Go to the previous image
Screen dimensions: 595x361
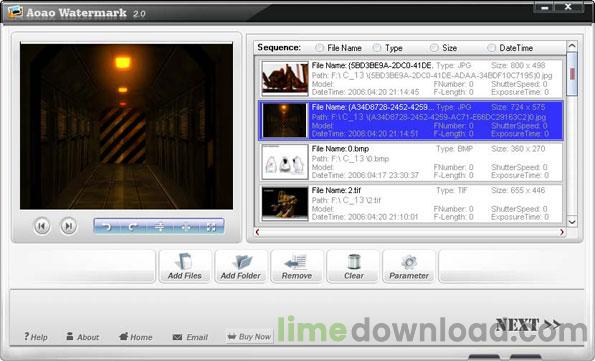(42, 226)
